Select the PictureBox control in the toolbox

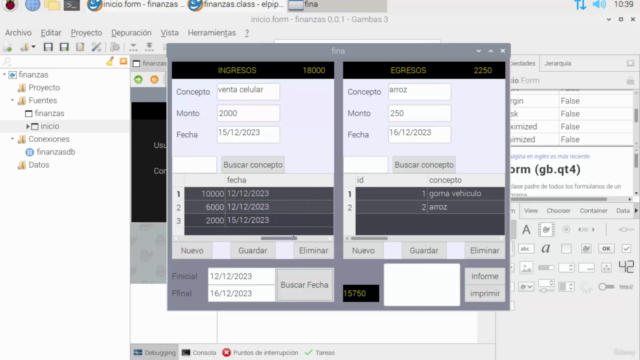pyautogui.click(x=526, y=268)
